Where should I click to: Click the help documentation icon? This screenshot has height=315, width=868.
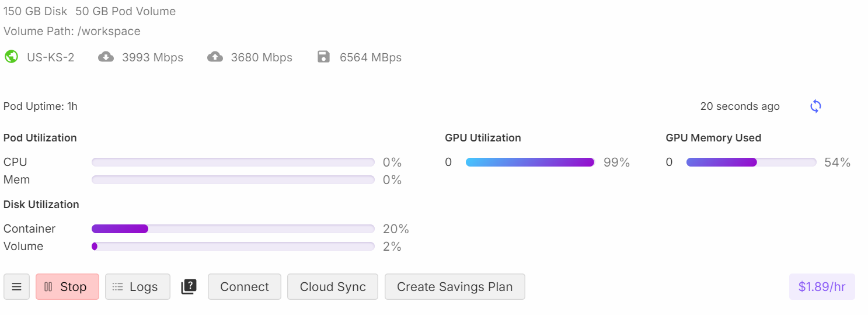[189, 287]
